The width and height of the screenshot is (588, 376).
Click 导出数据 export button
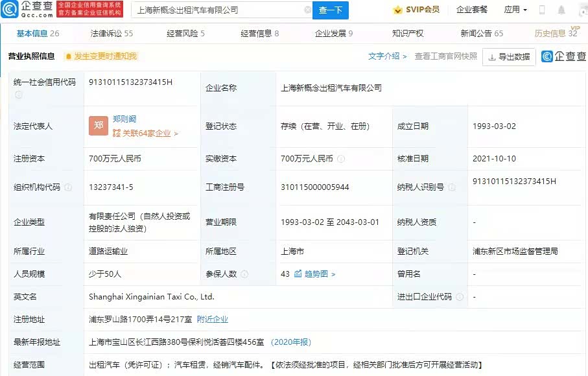(509, 57)
